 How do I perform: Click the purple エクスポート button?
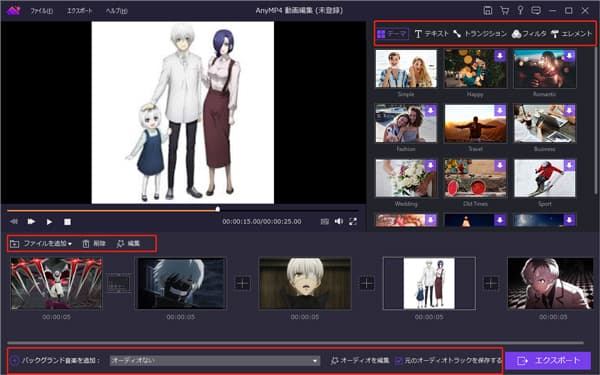pyautogui.click(x=548, y=360)
